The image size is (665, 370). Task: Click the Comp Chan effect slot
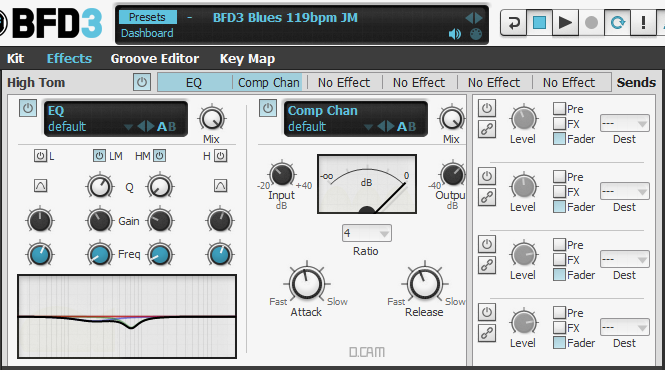pos(268,82)
